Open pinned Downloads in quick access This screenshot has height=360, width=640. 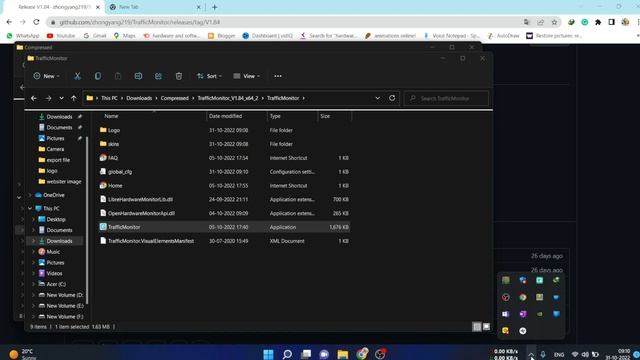(59, 117)
